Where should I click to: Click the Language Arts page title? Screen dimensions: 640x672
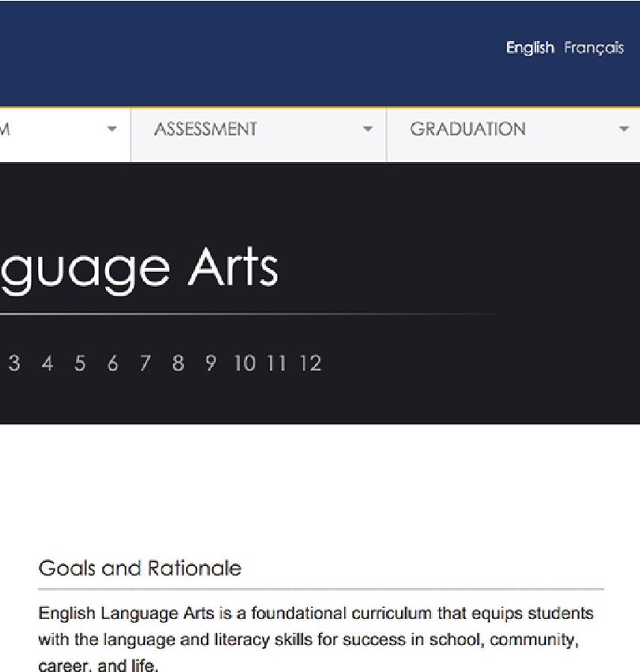point(138,267)
